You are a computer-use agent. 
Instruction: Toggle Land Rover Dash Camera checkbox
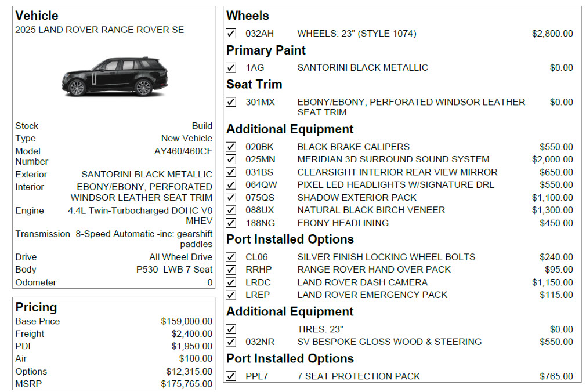point(231,282)
